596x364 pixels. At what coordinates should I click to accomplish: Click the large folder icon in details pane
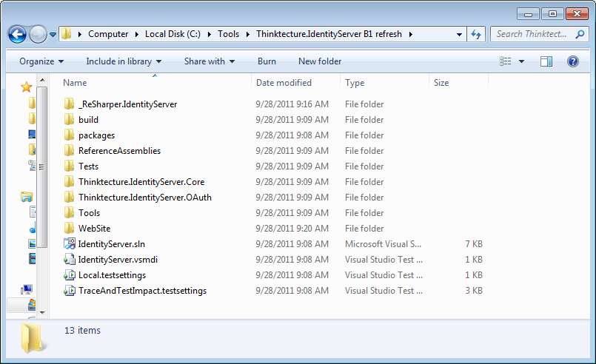(33, 338)
